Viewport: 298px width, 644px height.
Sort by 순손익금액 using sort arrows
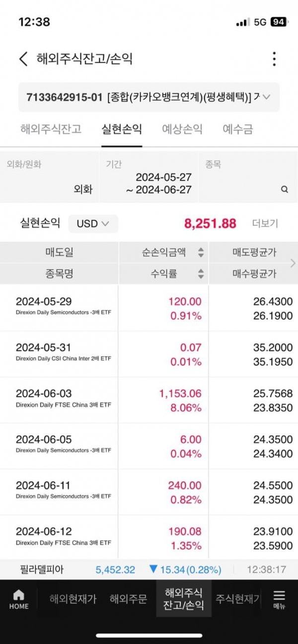(x=201, y=252)
